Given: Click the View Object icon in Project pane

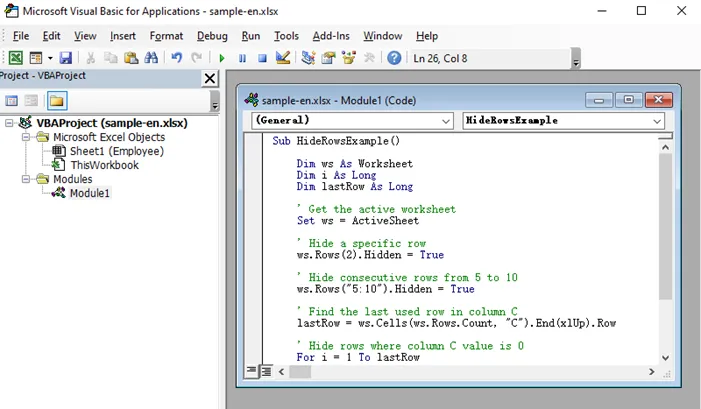Looking at the screenshot, I should click(31, 101).
